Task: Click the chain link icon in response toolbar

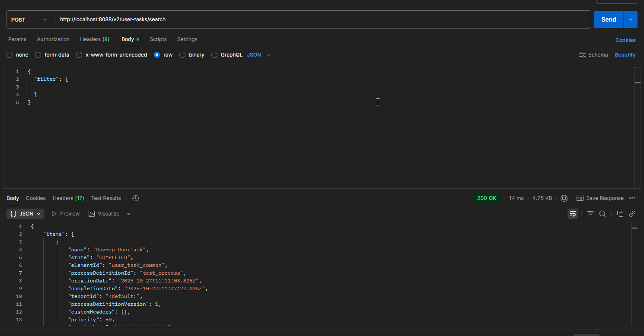Action: click(x=632, y=214)
